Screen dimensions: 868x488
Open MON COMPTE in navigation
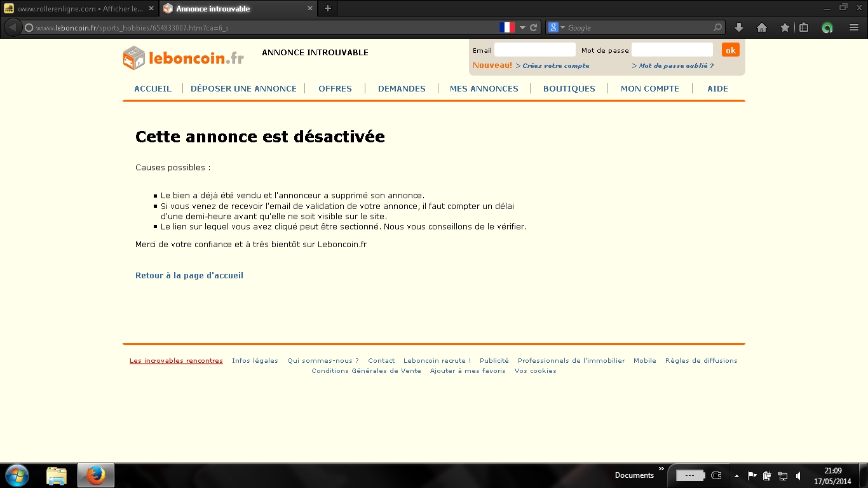pyautogui.click(x=650, y=89)
